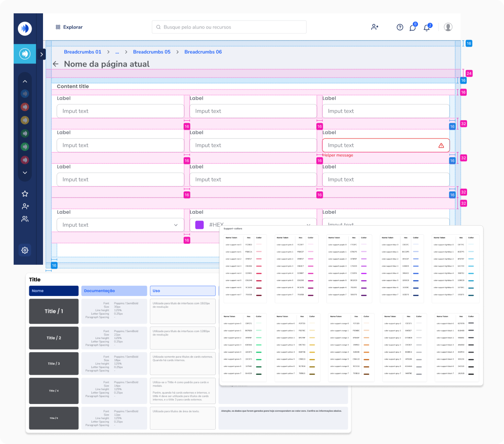Choose the yellow workspace icon in sidebar list
This screenshot has width=504, height=444.
25,120
